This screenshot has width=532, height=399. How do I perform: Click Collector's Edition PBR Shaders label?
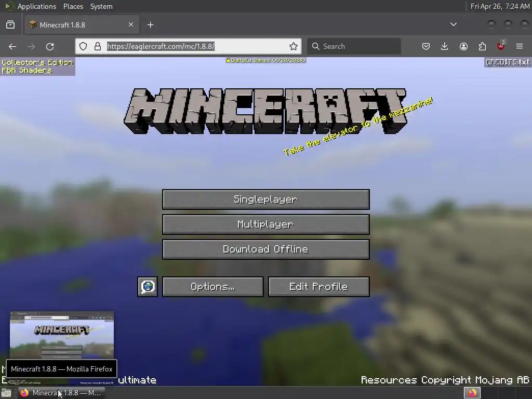click(37, 66)
